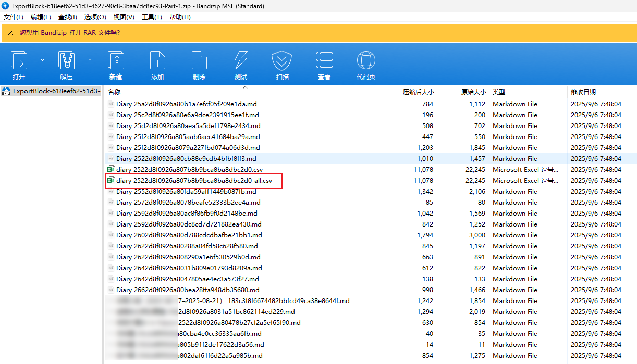Click the 扫描 (Scan) shield icon
This screenshot has width=637, height=364.
[x=282, y=61]
